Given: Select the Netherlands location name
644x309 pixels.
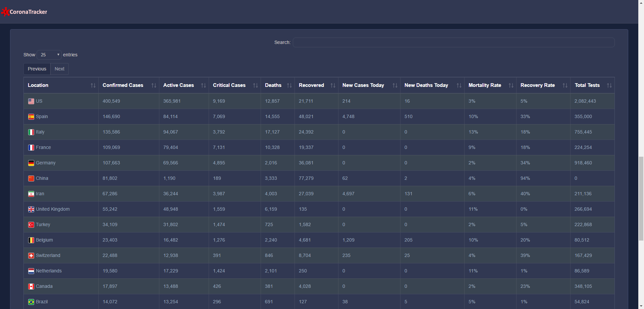Looking at the screenshot, I should pos(49,271).
